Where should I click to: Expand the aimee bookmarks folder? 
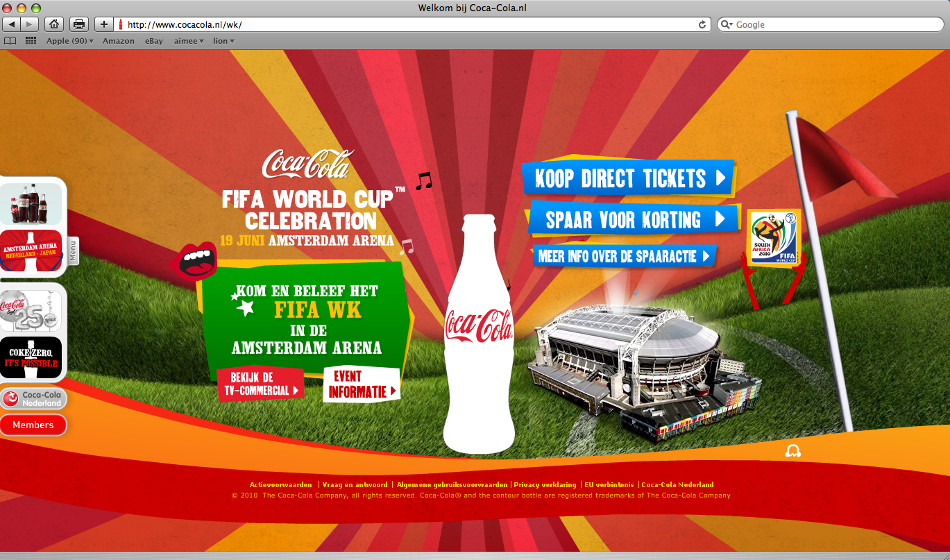coord(189,41)
